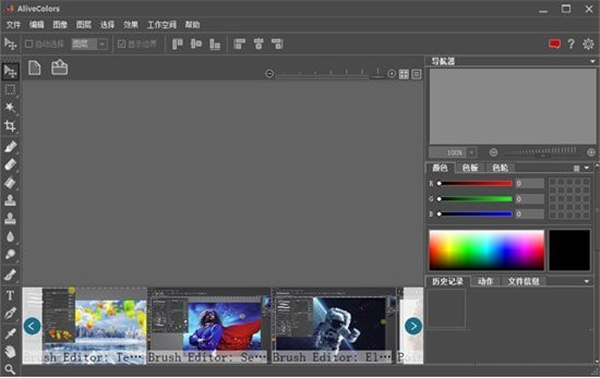Show next tutorials with right arrow button
This screenshot has height=378, width=600.
[x=413, y=326]
